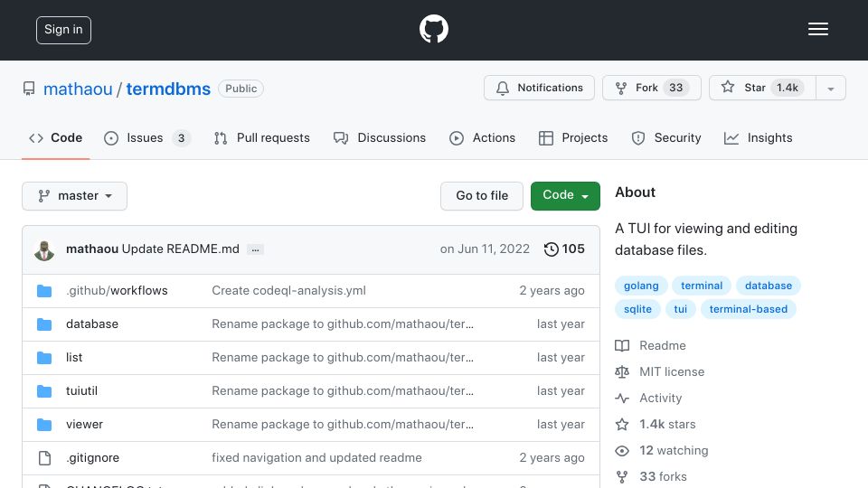Open the .gitignore file link
The width and height of the screenshot is (868, 488).
pos(92,458)
